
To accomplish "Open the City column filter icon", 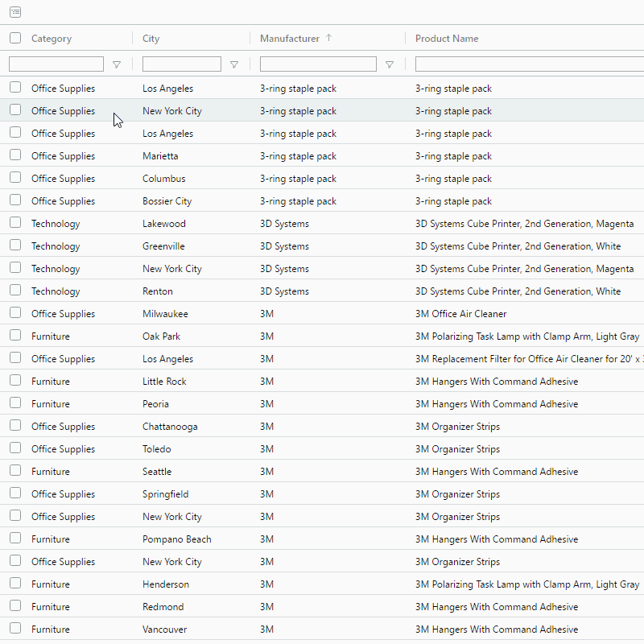I will pos(234,64).
